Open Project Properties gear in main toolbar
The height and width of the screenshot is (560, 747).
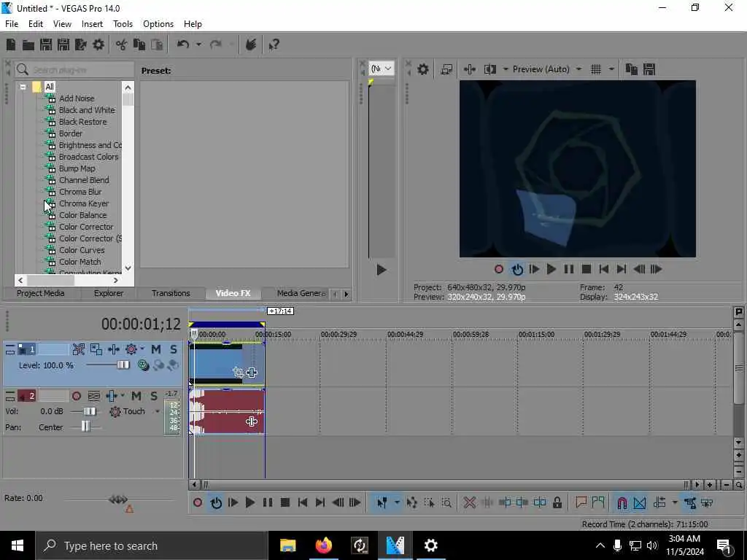[x=98, y=44]
